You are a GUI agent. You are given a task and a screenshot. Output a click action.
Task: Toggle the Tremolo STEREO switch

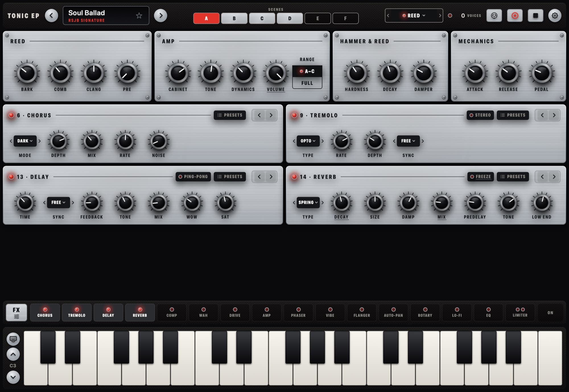click(480, 115)
